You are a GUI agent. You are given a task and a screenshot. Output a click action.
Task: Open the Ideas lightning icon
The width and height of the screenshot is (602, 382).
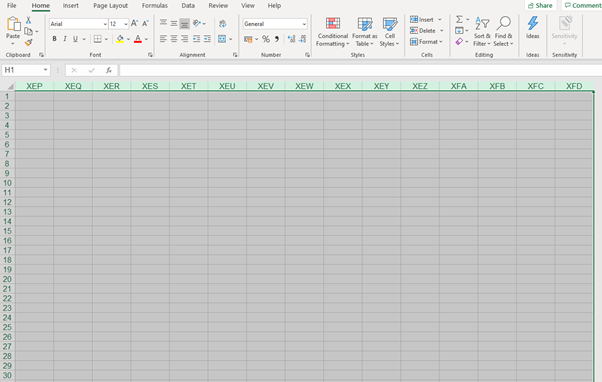point(533,23)
